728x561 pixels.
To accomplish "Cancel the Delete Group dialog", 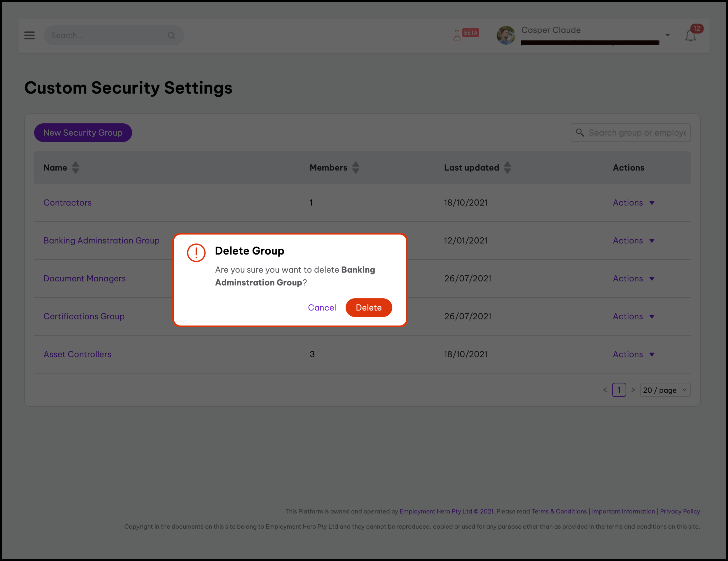I will coord(322,308).
